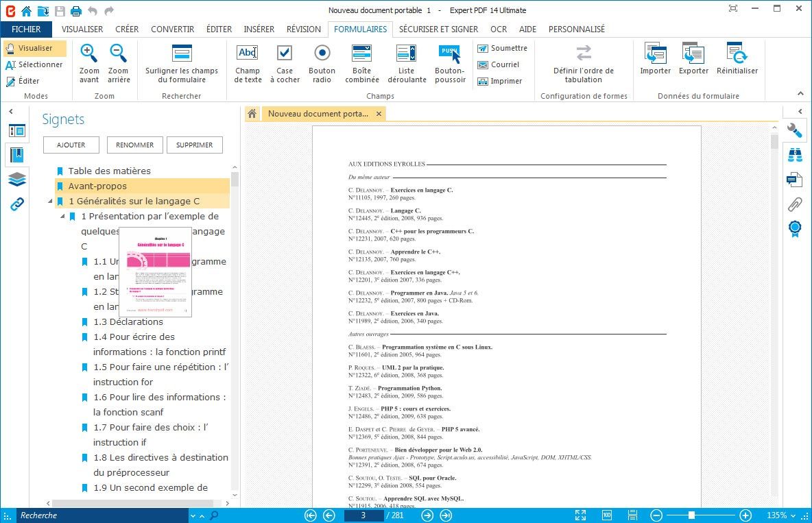Open the layers panel in left sidebar
Viewport: 812px width, 523px height.
click(17, 180)
